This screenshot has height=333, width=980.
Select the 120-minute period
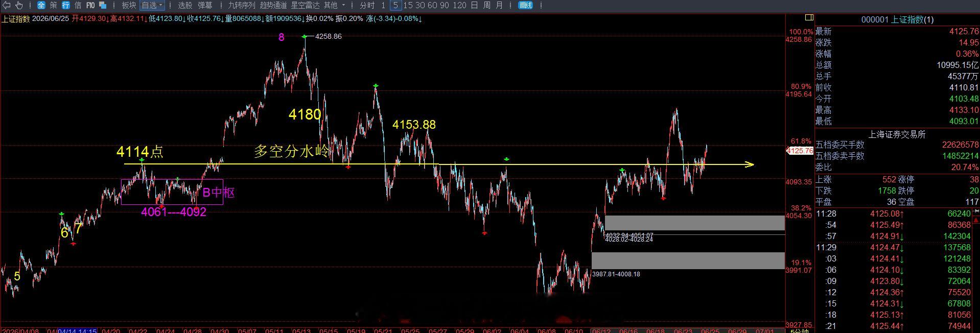click(459, 5)
